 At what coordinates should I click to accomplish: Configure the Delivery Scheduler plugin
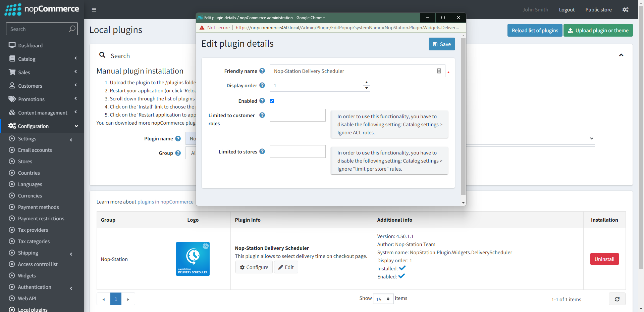[254, 267]
